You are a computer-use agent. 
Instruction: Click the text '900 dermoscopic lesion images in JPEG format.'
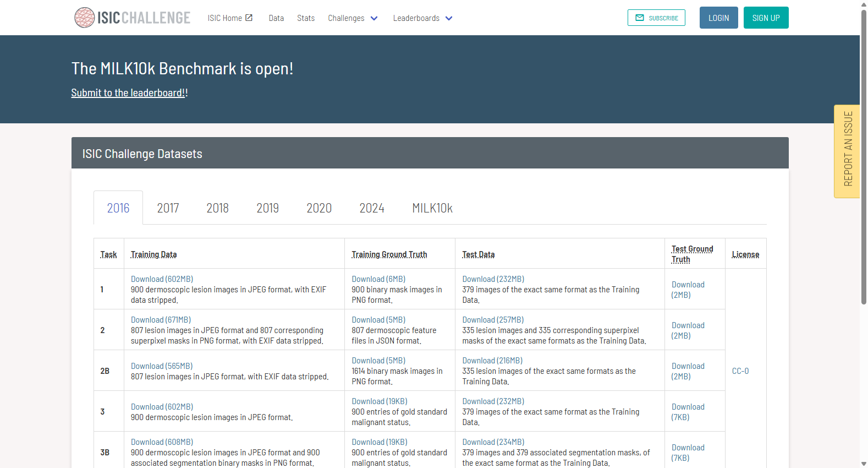[x=212, y=417]
